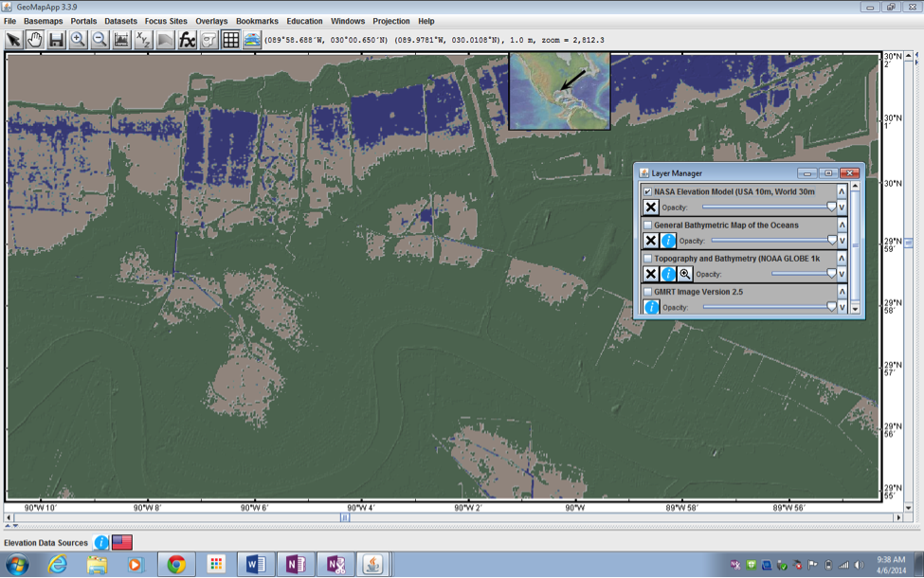Click the contrast/histogram adjustment icon
This screenshot has height=578, width=924.
click(x=119, y=40)
